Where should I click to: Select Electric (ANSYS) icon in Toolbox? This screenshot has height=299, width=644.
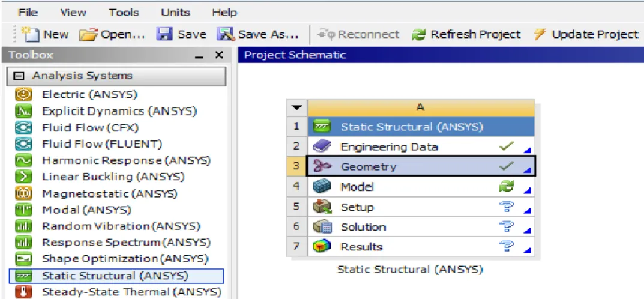click(21, 95)
